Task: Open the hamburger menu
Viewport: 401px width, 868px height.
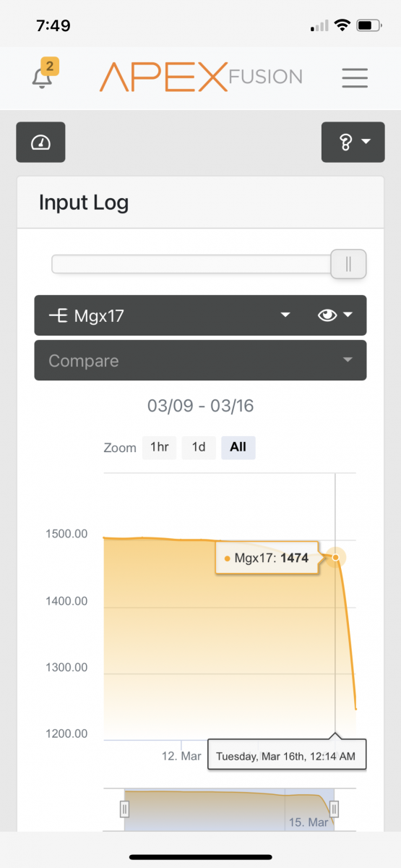Action: pyautogui.click(x=355, y=77)
